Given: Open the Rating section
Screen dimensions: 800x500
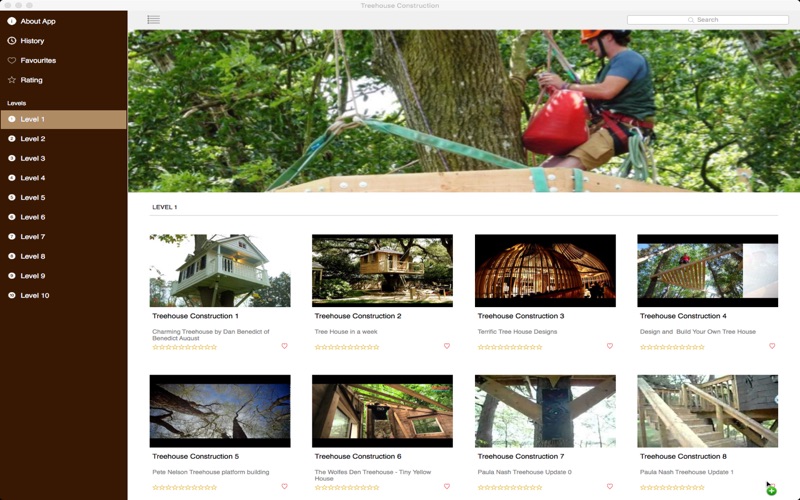Looking at the screenshot, I should [x=31, y=80].
